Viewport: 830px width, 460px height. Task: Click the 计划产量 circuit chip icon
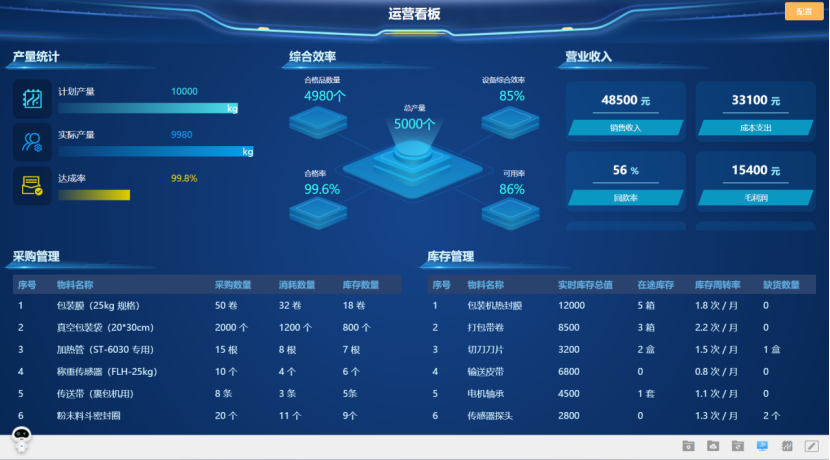coord(32,99)
